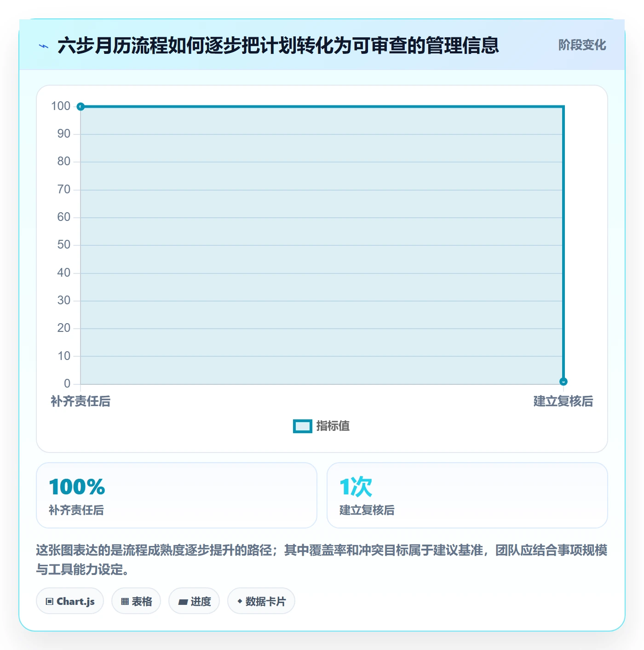
Task: Click the lightning bolt icon beside the title
Action: pos(44,46)
